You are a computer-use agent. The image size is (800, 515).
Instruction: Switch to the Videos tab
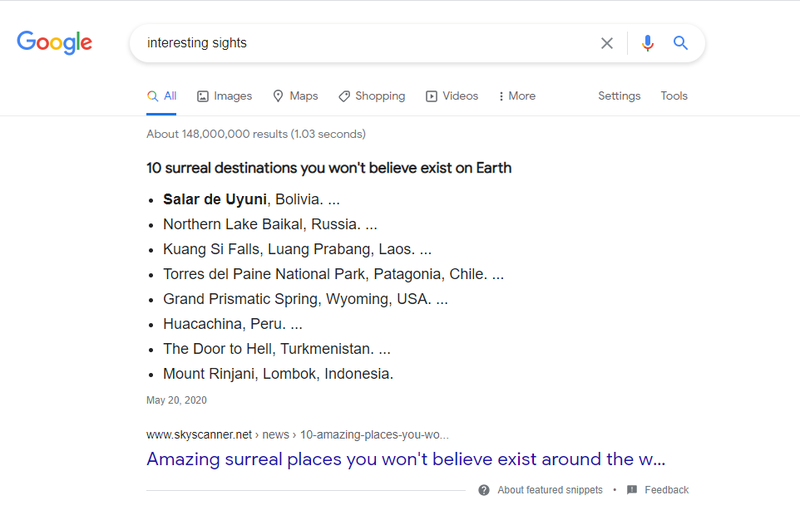pos(452,96)
